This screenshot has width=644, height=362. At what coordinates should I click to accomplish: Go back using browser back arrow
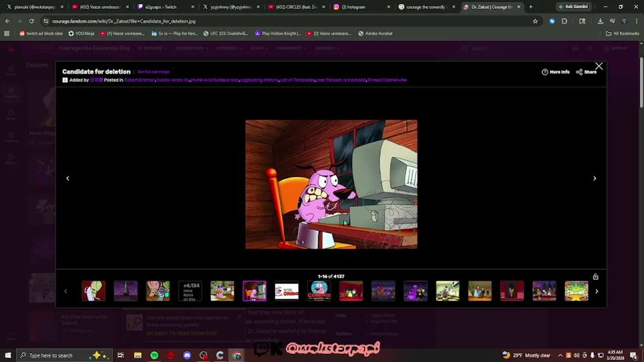coord(8,21)
